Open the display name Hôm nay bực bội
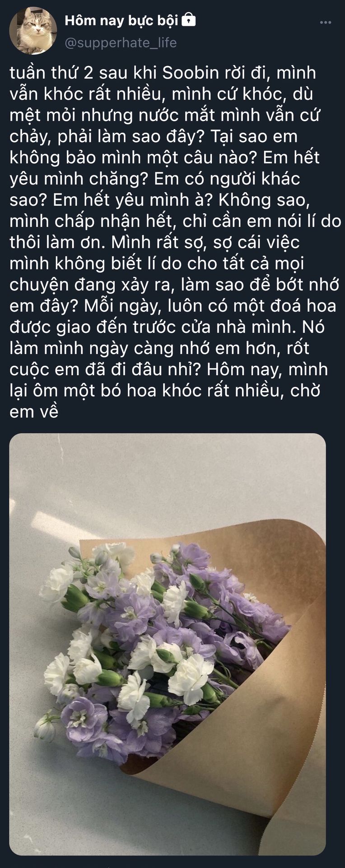Viewport: 345px width, 868px height. pos(121,20)
